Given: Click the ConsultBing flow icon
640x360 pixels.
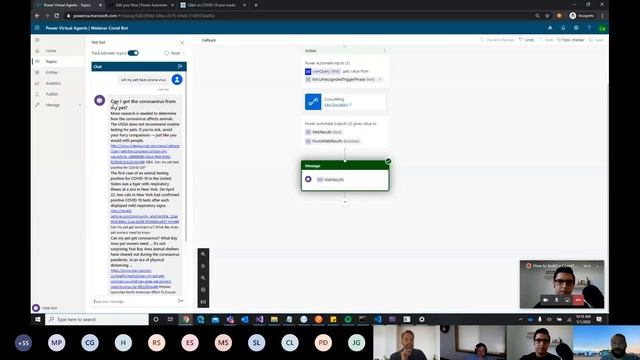Looking at the screenshot, I should pos(313,102).
